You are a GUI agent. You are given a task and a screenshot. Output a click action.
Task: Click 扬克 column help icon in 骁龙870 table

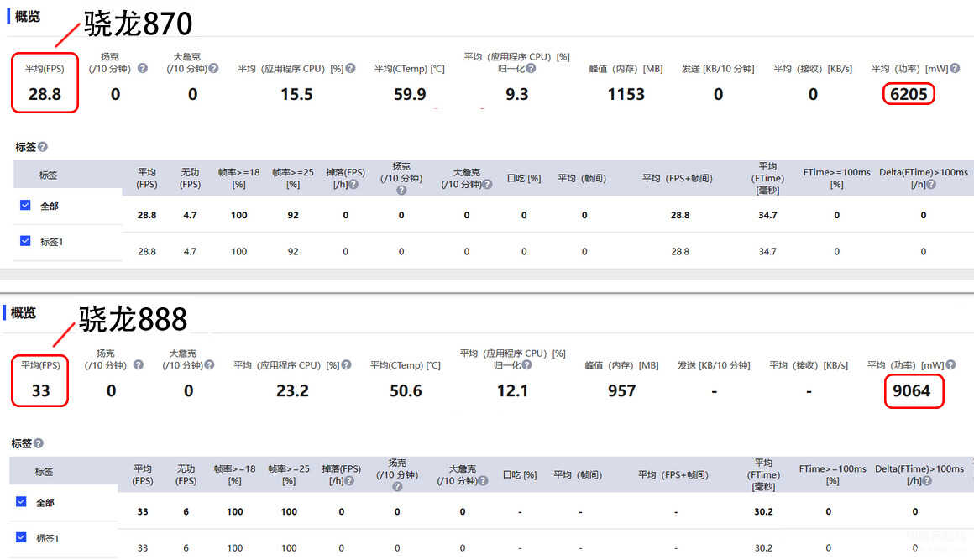[x=401, y=190]
